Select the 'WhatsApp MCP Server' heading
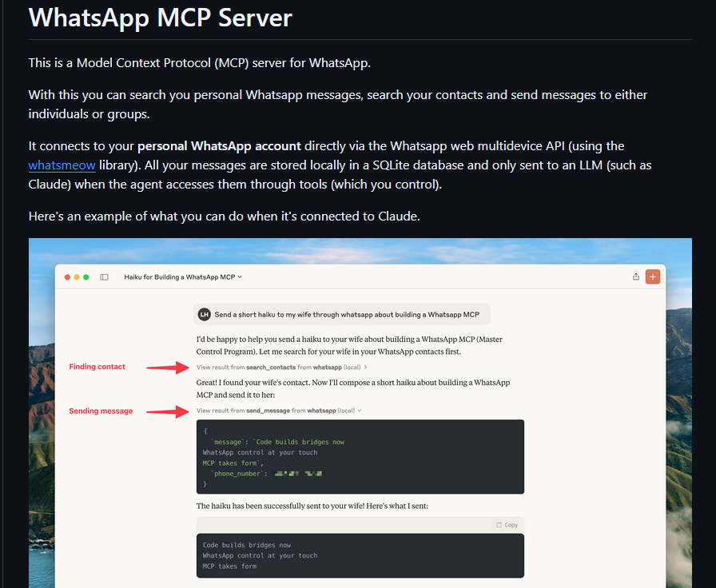The height and width of the screenshot is (588, 716). pos(161,18)
